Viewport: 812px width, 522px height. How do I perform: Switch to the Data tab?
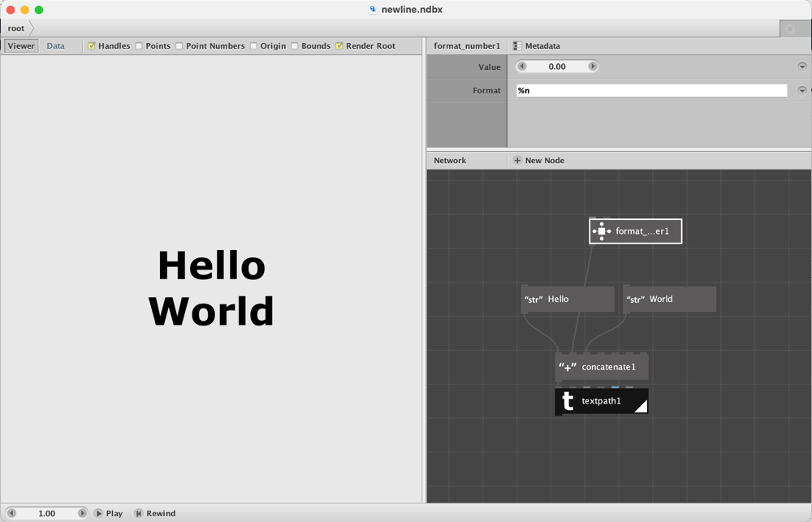[x=55, y=46]
